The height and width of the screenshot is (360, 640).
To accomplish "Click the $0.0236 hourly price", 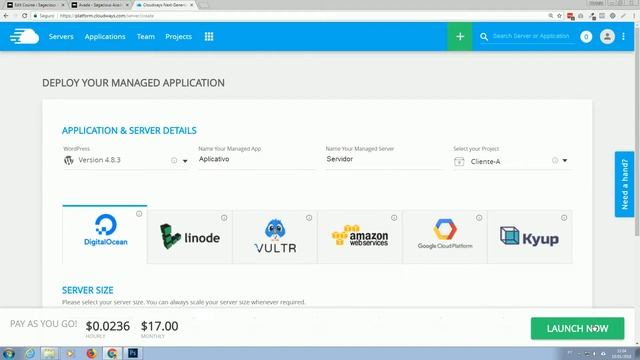I will (108, 326).
